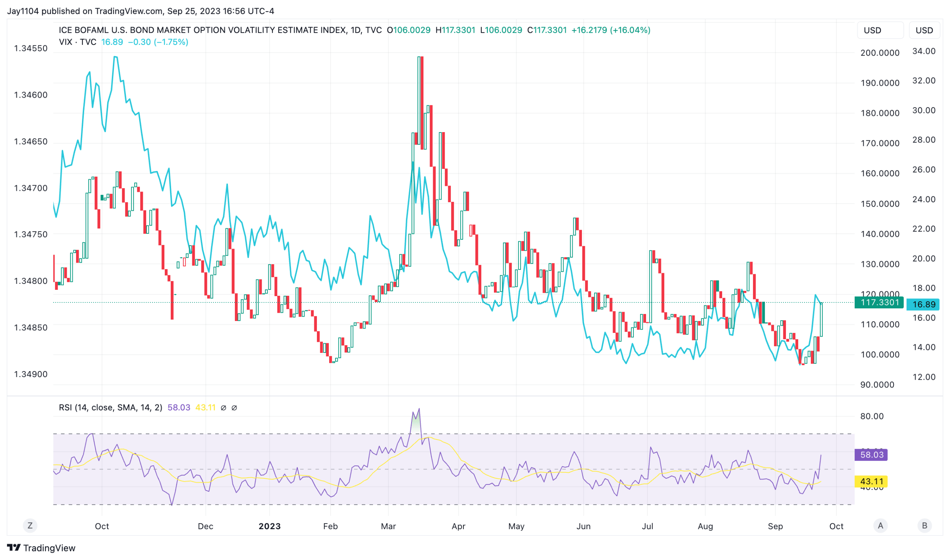The width and height of the screenshot is (950, 560).
Task: Click the ICE BofAML index title
Action: pos(220,30)
